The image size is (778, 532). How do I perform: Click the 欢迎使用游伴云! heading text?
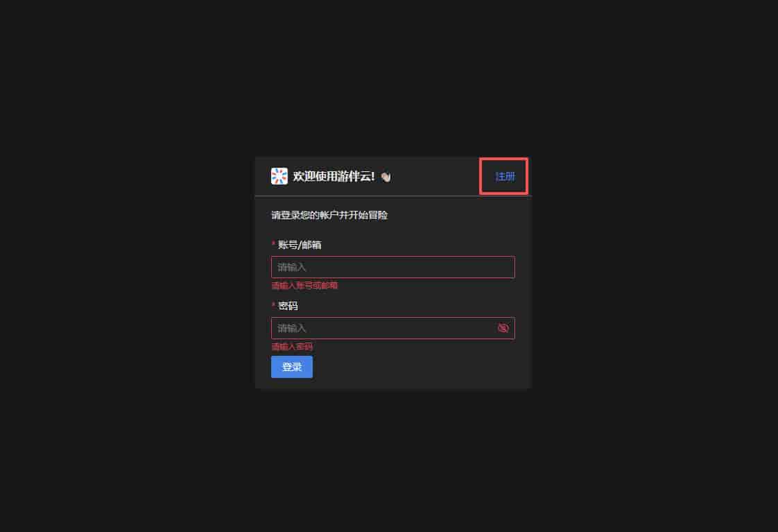pos(334,176)
